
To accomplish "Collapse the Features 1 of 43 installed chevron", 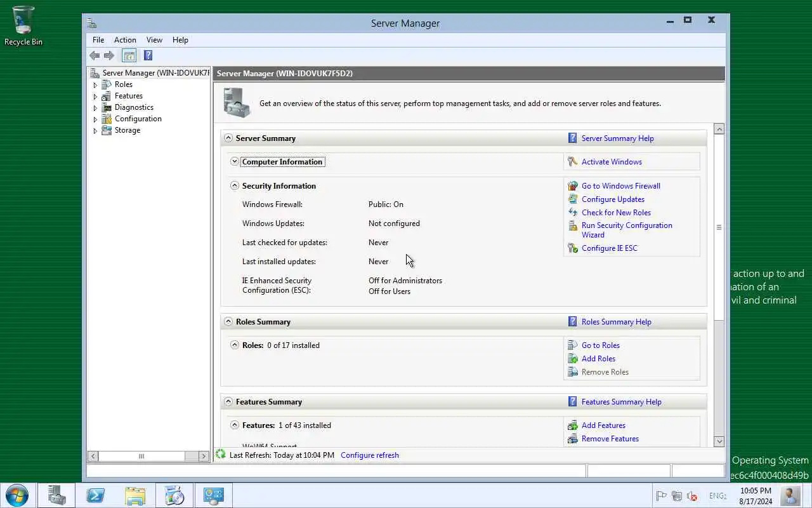I will (235, 425).
